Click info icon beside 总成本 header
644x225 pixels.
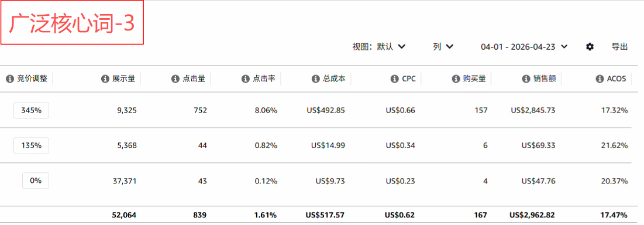pyautogui.click(x=315, y=79)
